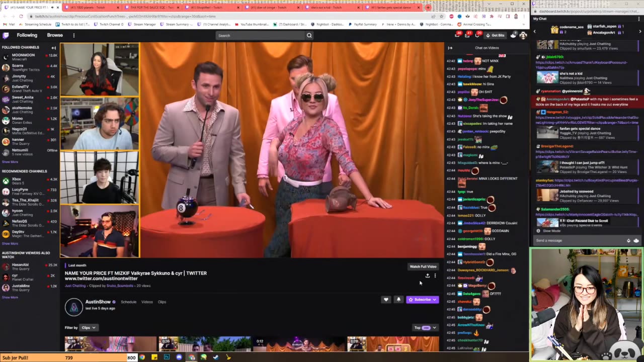Click Show More under recommended channels

point(10,243)
